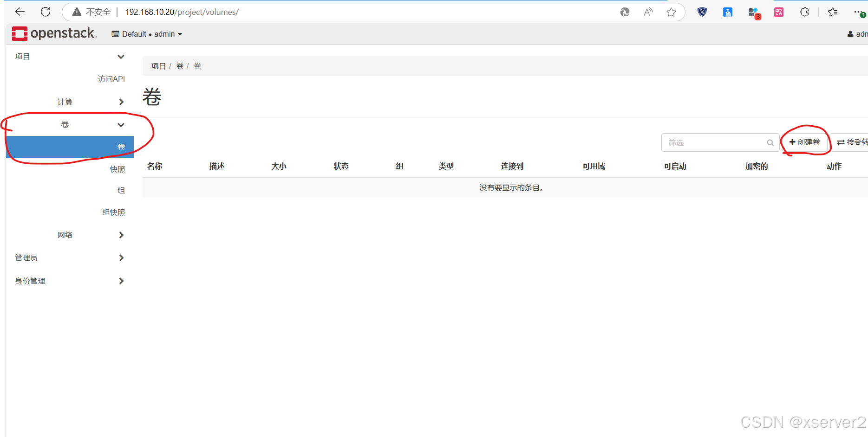
Task: Expand the 网络 sidebar group
Action: tap(70, 235)
